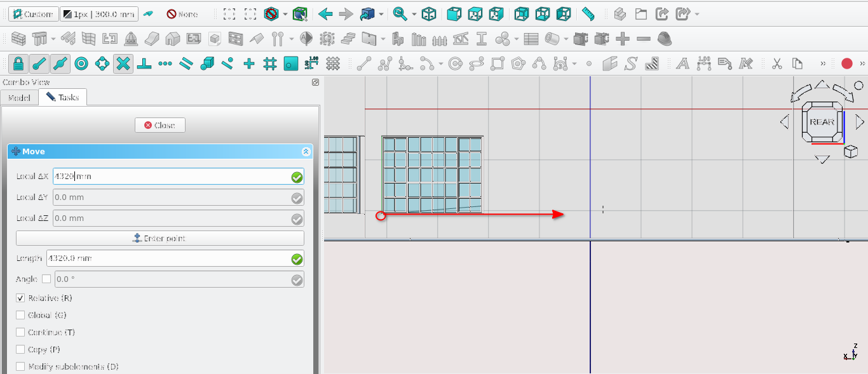Screen dimensions: 868x374
Task: Click the Close button in task panel
Action: point(159,125)
